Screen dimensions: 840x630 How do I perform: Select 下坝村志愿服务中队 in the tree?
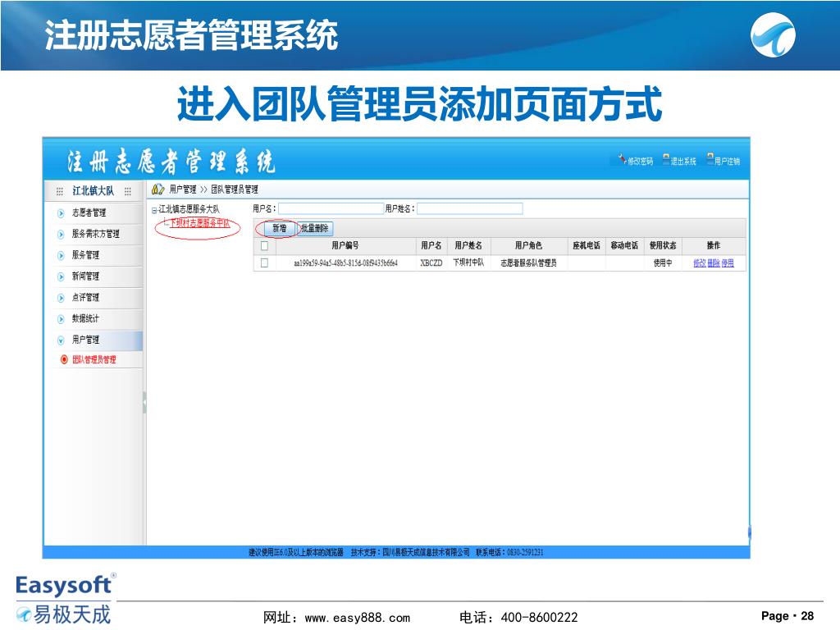(x=200, y=223)
